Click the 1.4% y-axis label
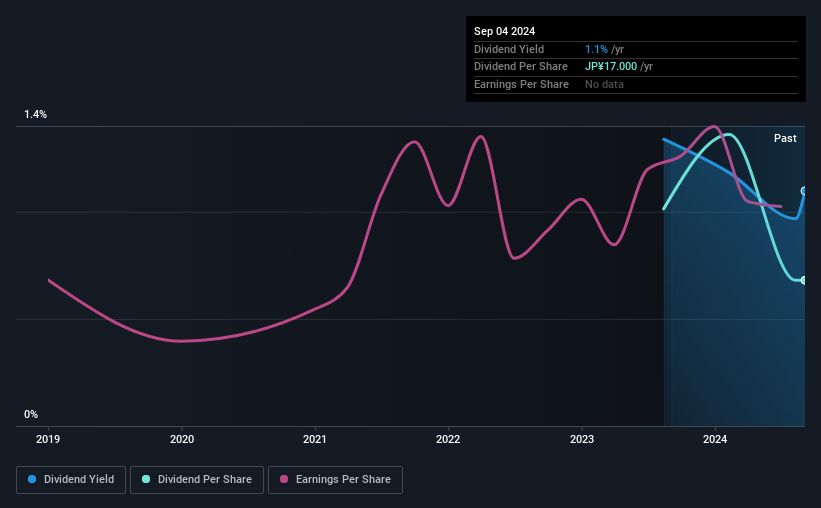 pyautogui.click(x=36, y=115)
